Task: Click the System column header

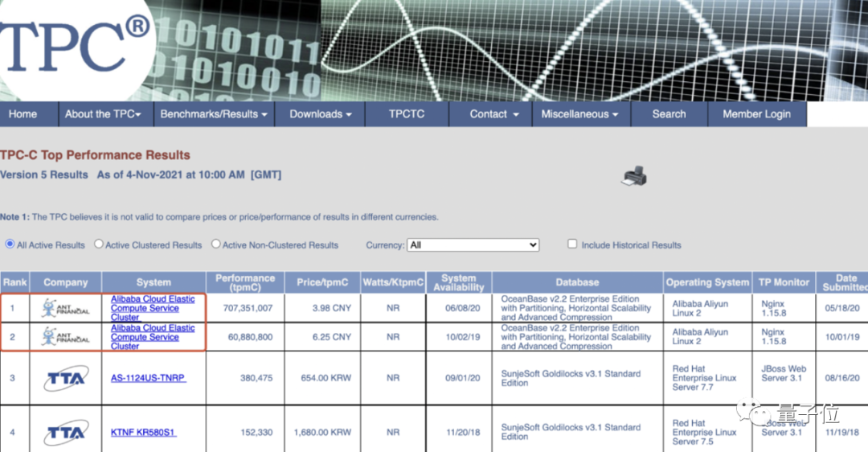Action: point(154,282)
